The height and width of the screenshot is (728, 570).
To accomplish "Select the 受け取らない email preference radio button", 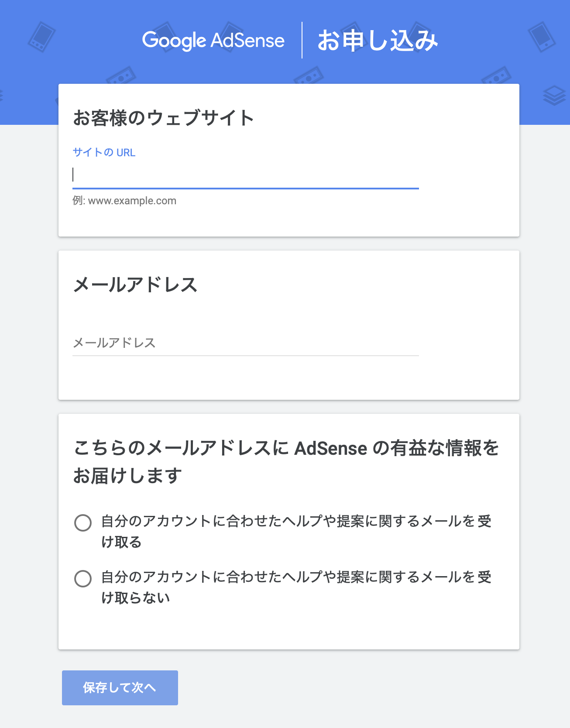I will click(83, 578).
